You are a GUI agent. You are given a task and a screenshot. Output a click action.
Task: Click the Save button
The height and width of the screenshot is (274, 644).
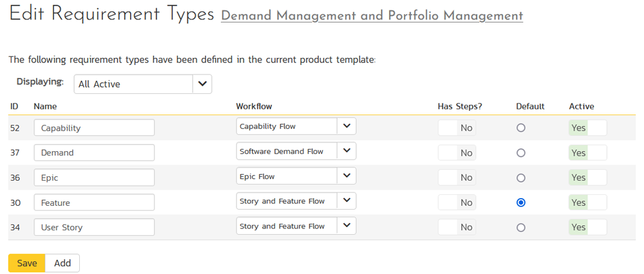coord(27,263)
